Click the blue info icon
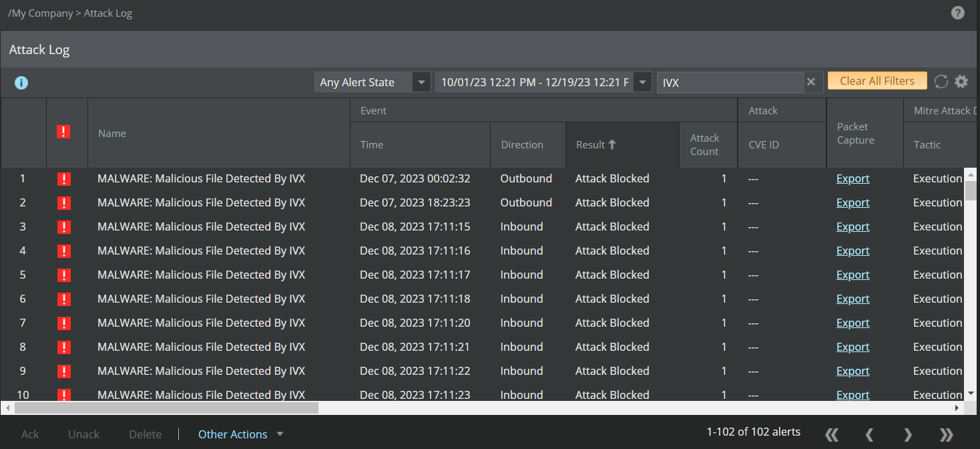 pyautogui.click(x=21, y=83)
